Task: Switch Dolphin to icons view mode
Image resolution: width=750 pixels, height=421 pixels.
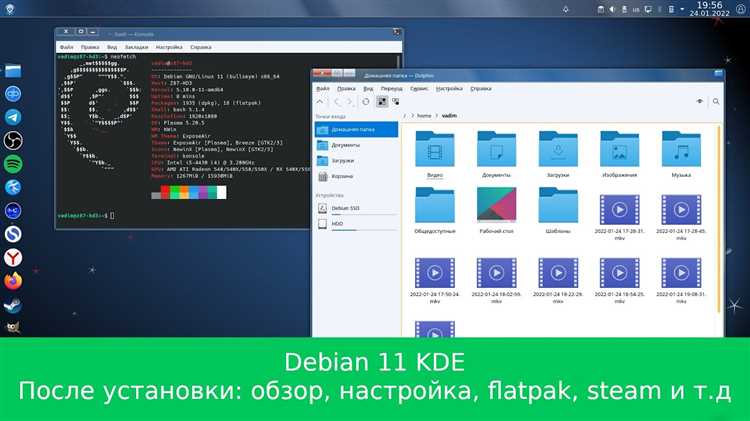Action: click(x=382, y=101)
